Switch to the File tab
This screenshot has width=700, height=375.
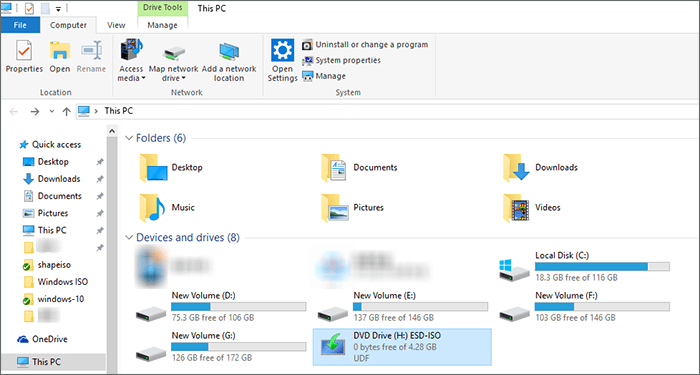(x=20, y=25)
